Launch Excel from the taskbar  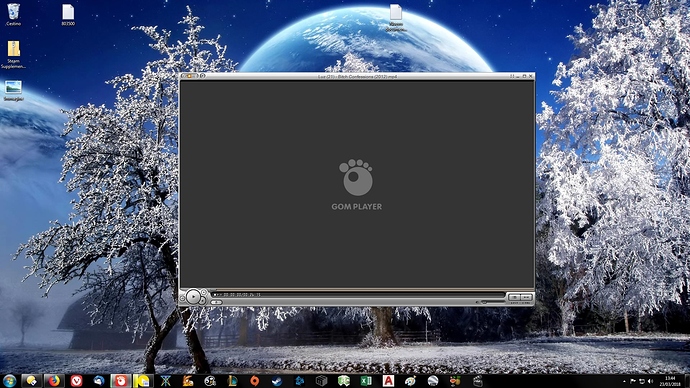(x=366, y=381)
